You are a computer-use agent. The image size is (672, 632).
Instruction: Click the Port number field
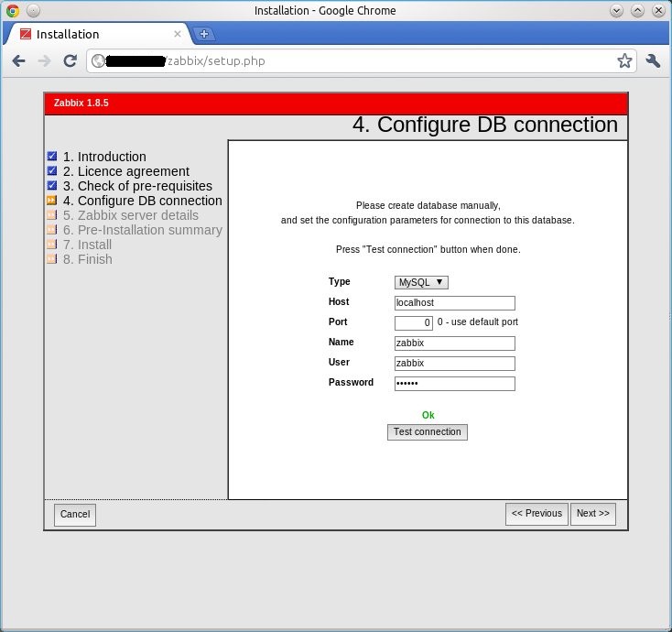click(x=414, y=322)
